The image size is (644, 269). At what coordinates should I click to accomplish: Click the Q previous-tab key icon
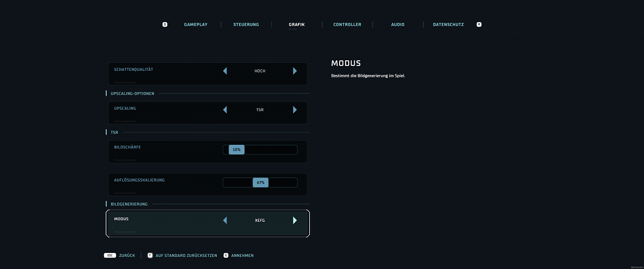coord(165,24)
